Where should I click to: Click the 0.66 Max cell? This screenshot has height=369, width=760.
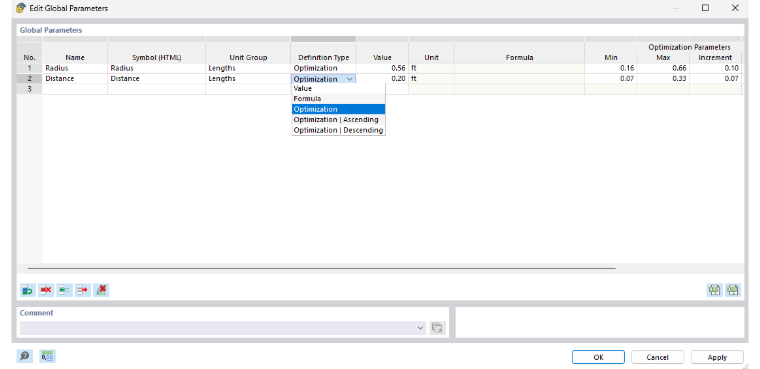coord(664,68)
